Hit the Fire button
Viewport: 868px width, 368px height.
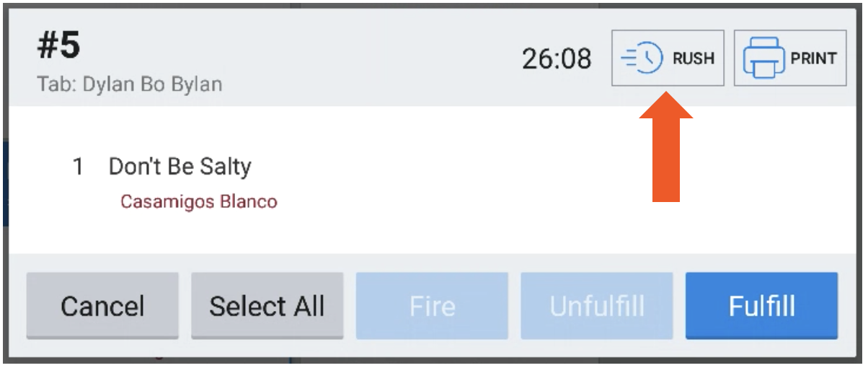(432, 306)
